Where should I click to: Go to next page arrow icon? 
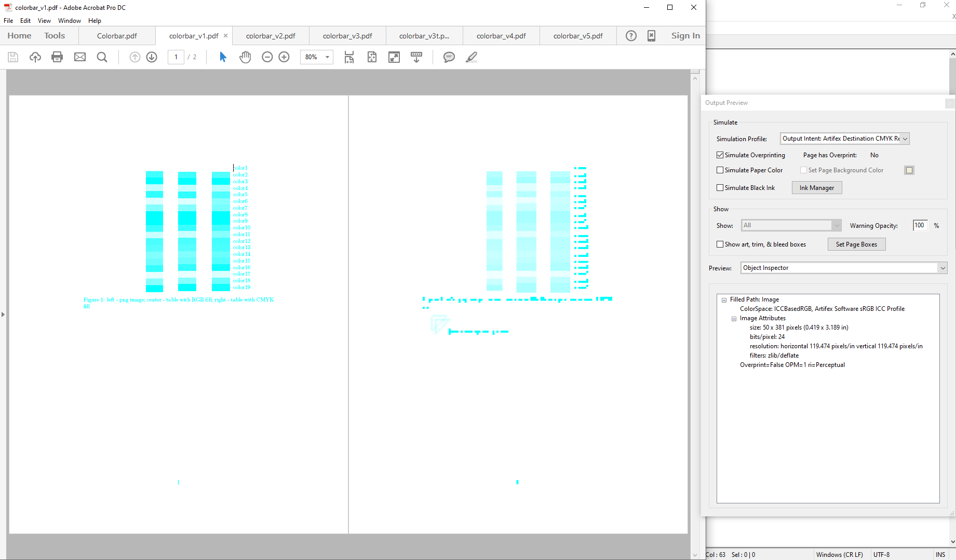(152, 57)
